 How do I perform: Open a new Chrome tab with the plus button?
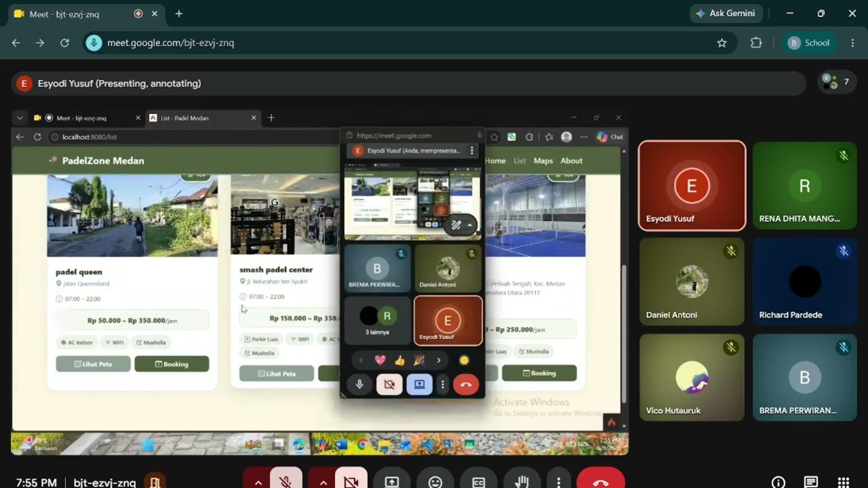(179, 14)
